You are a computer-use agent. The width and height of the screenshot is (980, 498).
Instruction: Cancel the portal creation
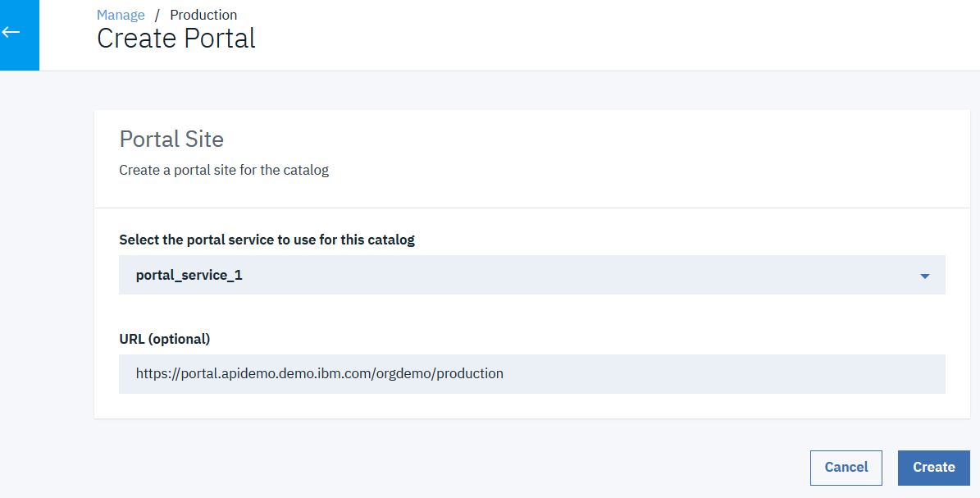tap(846, 467)
